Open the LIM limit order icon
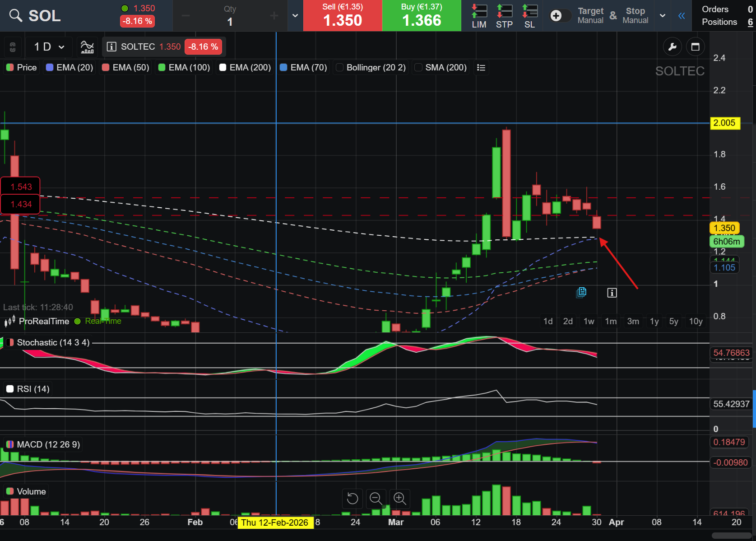This screenshot has width=756, height=541. pos(479,16)
